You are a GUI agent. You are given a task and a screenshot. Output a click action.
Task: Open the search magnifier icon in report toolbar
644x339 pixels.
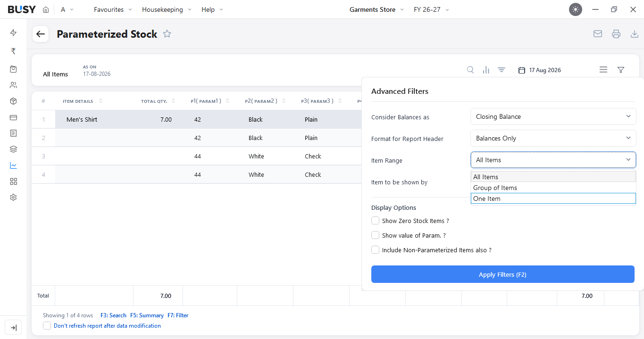[x=470, y=70]
